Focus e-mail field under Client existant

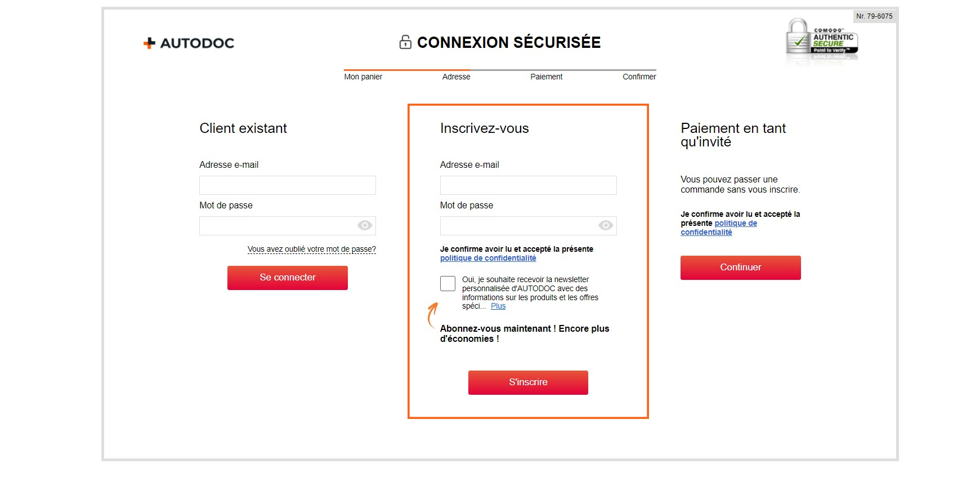(x=287, y=185)
